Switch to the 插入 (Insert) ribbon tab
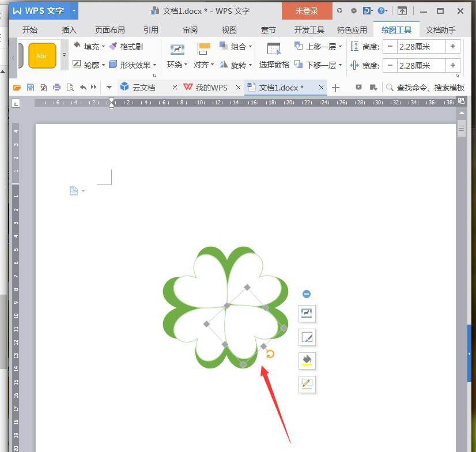The width and height of the screenshot is (476, 452). 69,30
